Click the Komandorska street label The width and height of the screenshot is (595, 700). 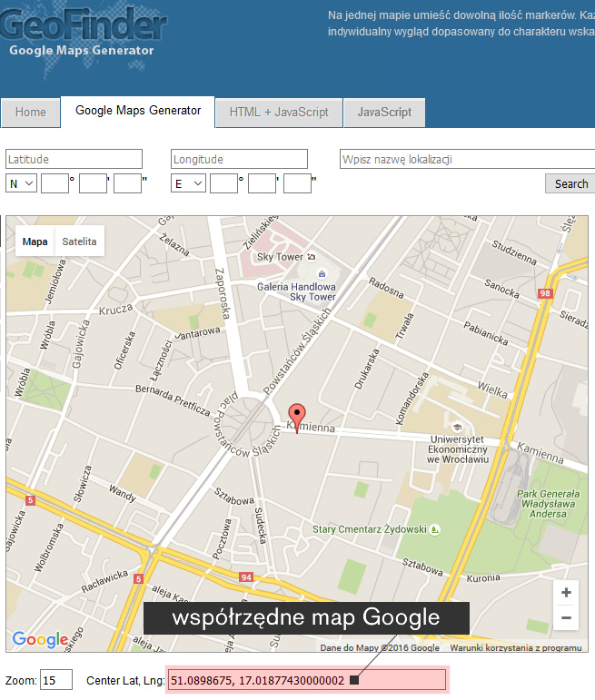coord(412,399)
